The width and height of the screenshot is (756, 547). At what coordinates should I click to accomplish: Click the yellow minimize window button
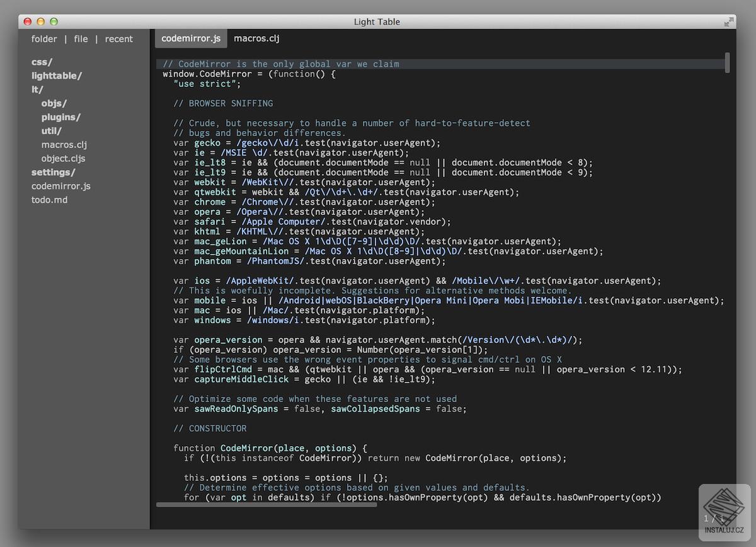coord(41,21)
